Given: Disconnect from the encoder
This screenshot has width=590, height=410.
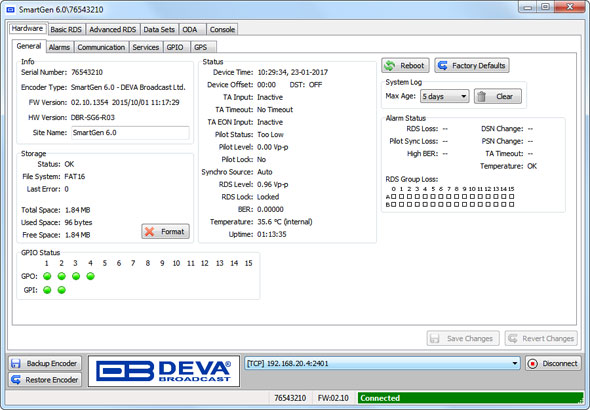Looking at the screenshot, I should pos(553,363).
